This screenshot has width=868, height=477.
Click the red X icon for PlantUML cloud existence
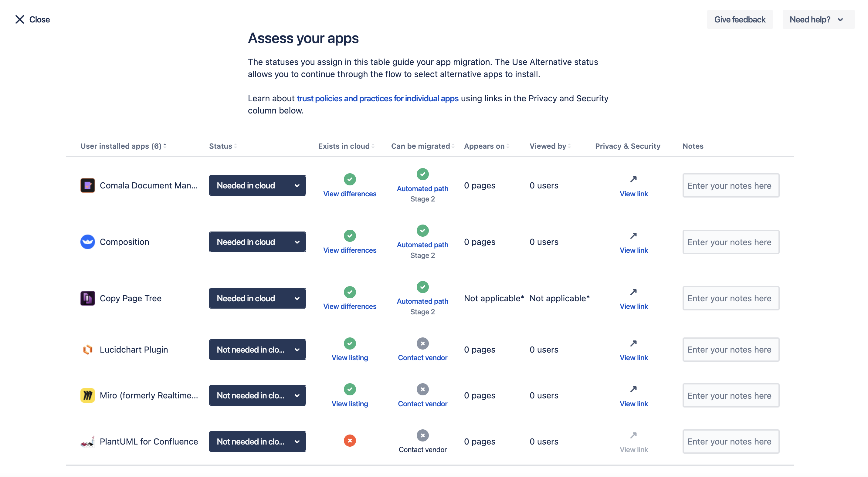click(349, 441)
